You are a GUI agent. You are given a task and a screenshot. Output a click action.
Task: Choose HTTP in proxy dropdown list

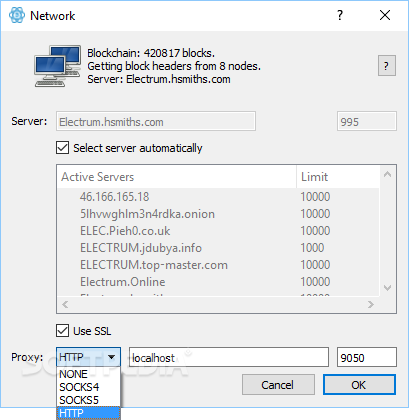coord(88,413)
